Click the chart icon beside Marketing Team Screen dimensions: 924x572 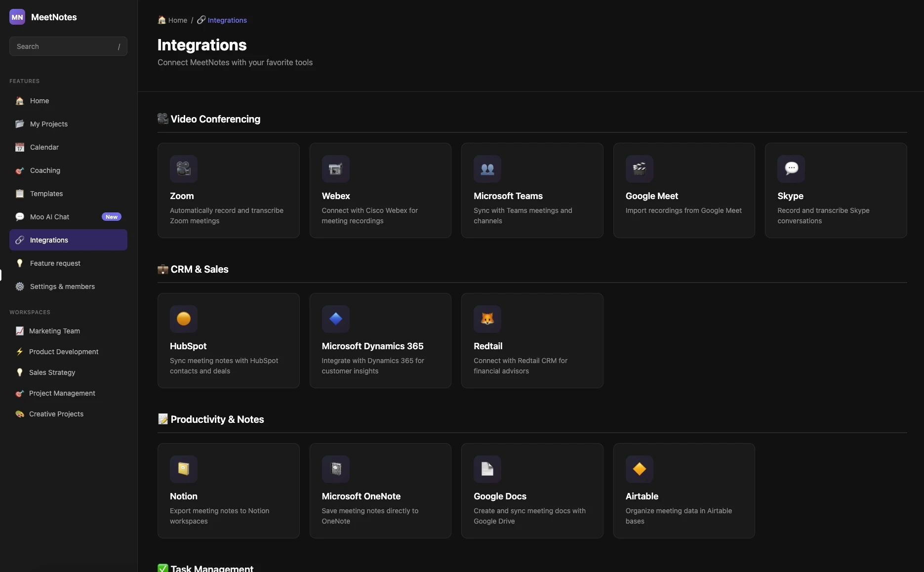[20, 331]
